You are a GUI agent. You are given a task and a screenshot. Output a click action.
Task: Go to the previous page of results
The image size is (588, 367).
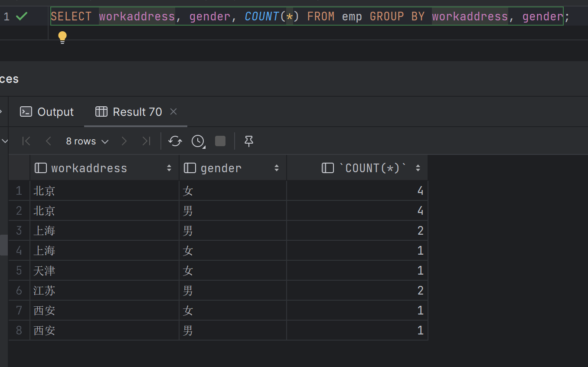click(49, 141)
